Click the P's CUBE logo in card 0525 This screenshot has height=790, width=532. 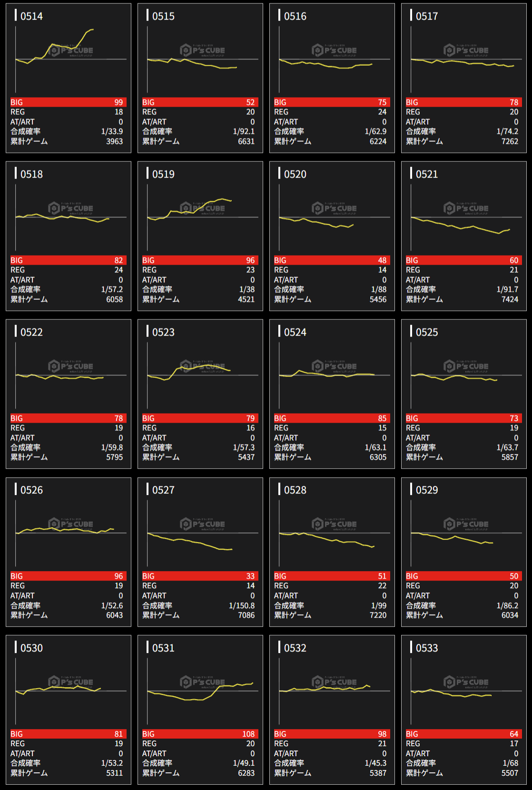click(466, 366)
